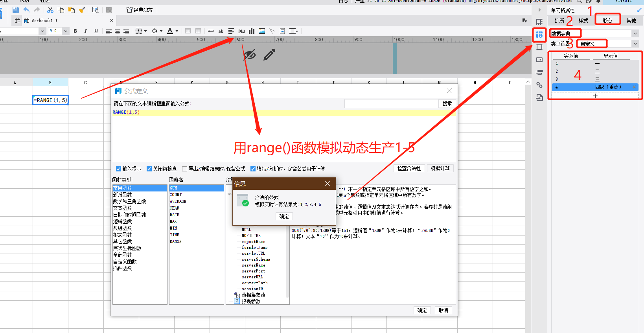
Task: Switch to the 扩展 tab
Action: coord(559,20)
